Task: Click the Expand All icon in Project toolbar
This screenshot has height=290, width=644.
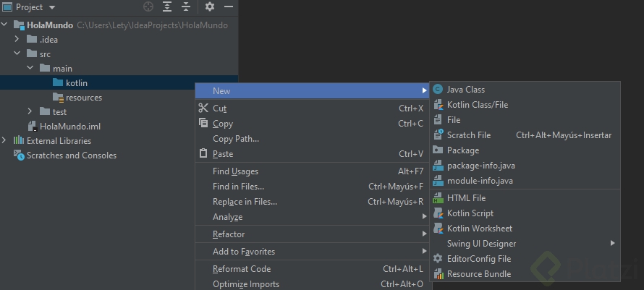Action: click(166, 7)
